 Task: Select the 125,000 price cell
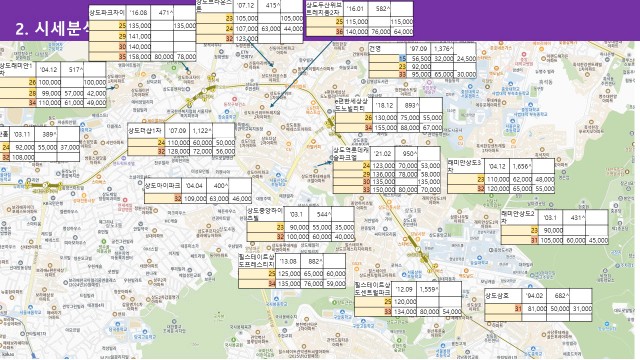[289, 273]
